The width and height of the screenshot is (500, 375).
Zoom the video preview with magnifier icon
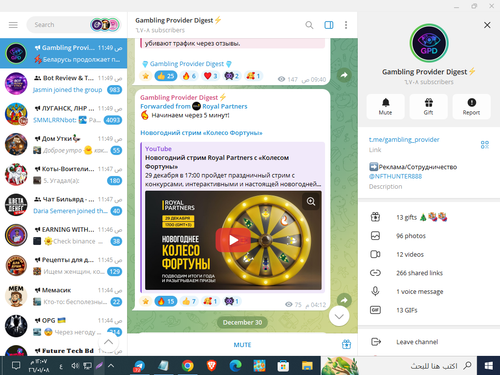pyautogui.click(x=311, y=201)
